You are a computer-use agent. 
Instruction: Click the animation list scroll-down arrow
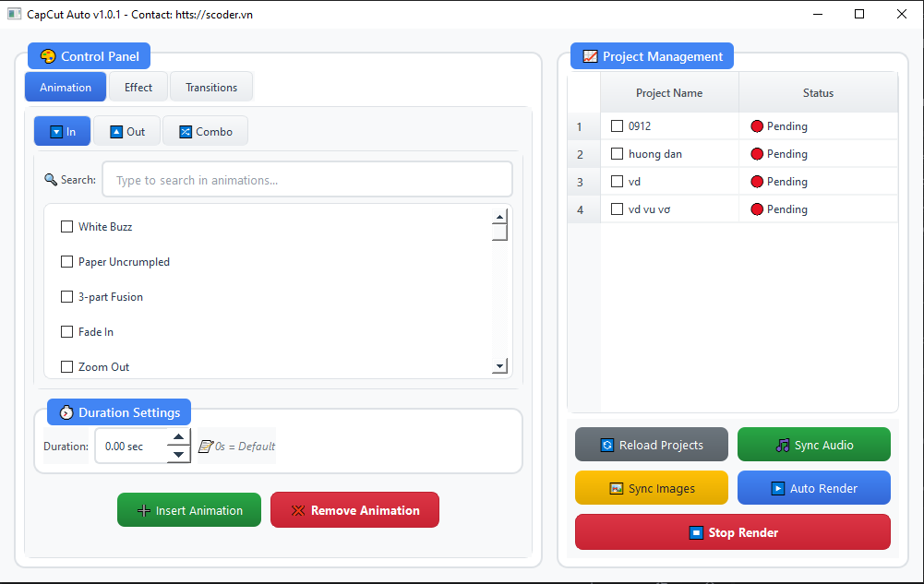coord(499,365)
